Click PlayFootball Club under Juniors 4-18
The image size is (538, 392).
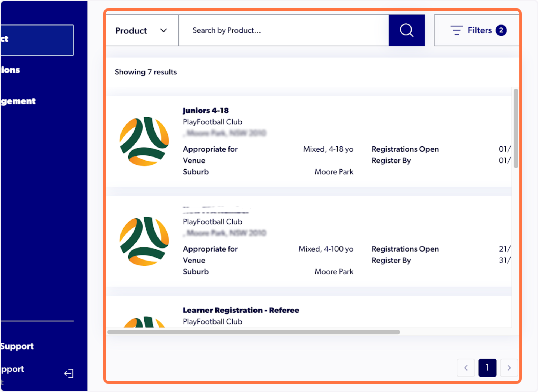point(212,122)
